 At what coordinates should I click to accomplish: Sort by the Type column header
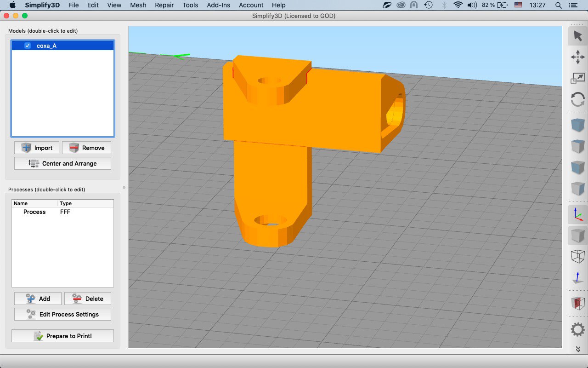pyautogui.click(x=85, y=203)
